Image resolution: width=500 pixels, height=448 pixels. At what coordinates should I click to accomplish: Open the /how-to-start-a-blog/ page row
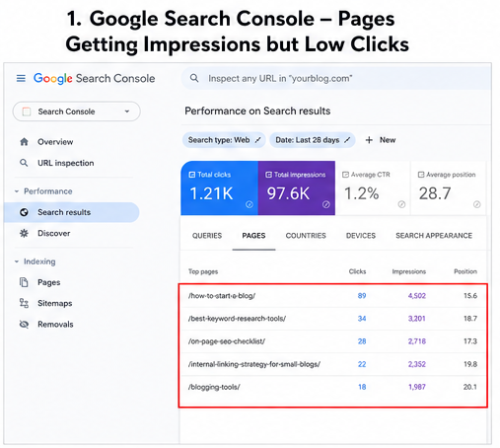tap(332, 296)
